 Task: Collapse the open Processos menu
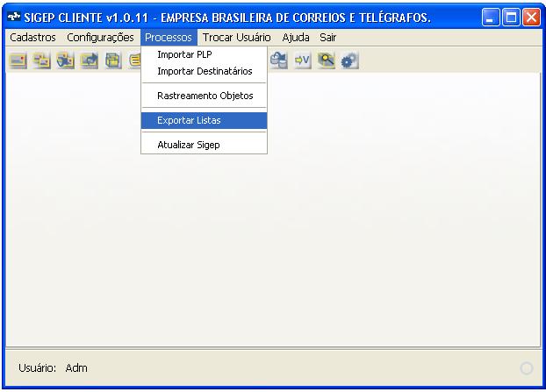click(169, 37)
